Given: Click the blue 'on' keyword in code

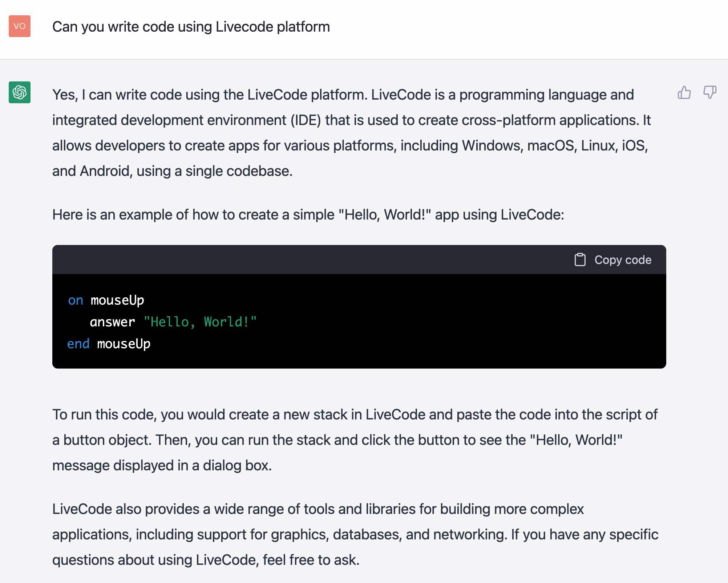Looking at the screenshot, I should tap(76, 300).
